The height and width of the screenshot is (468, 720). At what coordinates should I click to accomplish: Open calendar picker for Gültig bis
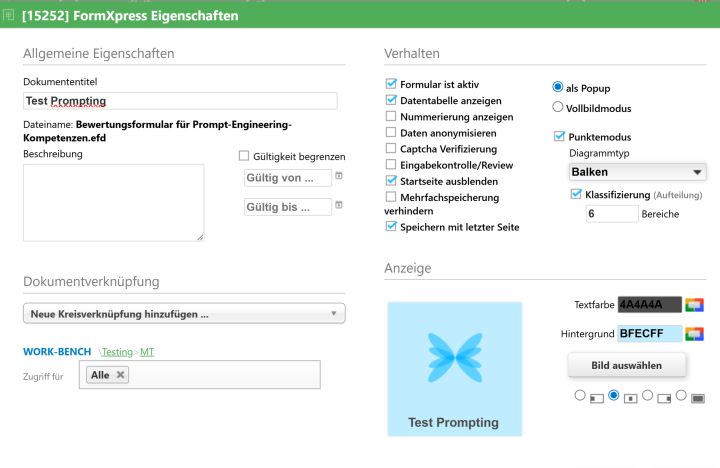(x=339, y=205)
